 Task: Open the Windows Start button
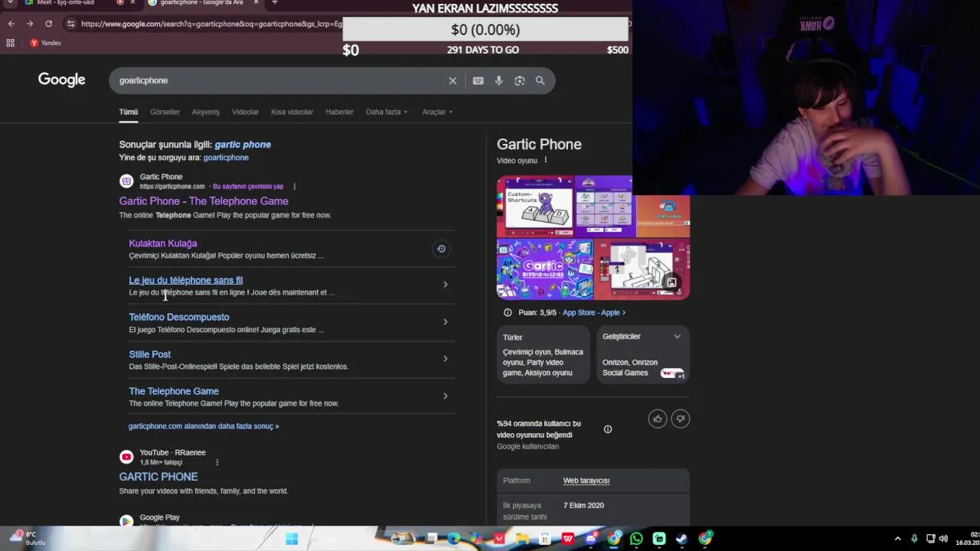[292, 539]
